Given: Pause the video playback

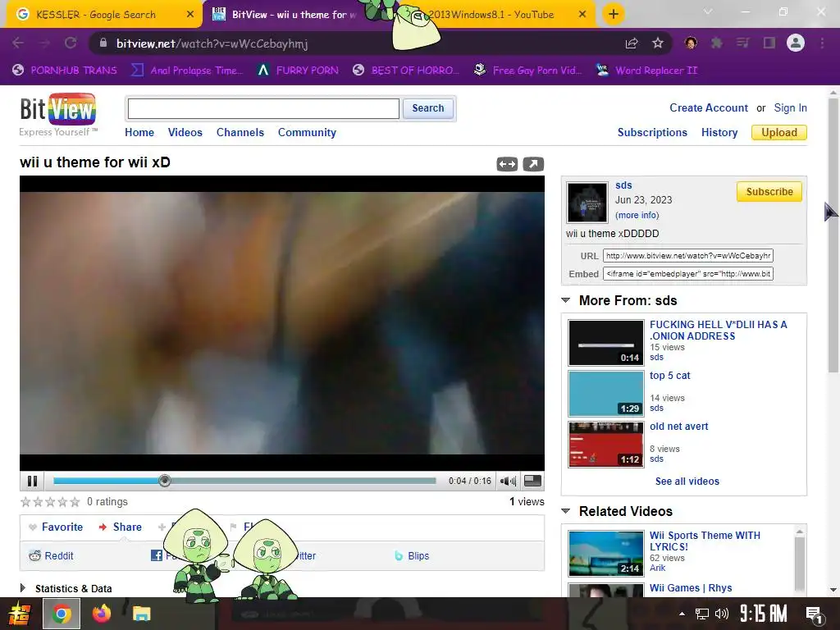Looking at the screenshot, I should pyautogui.click(x=32, y=481).
